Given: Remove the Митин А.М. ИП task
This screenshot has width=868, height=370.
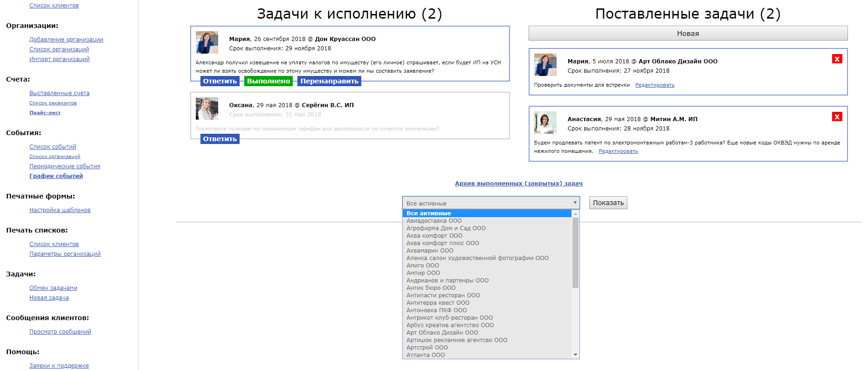Looking at the screenshot, I should (x=837, y=116).
